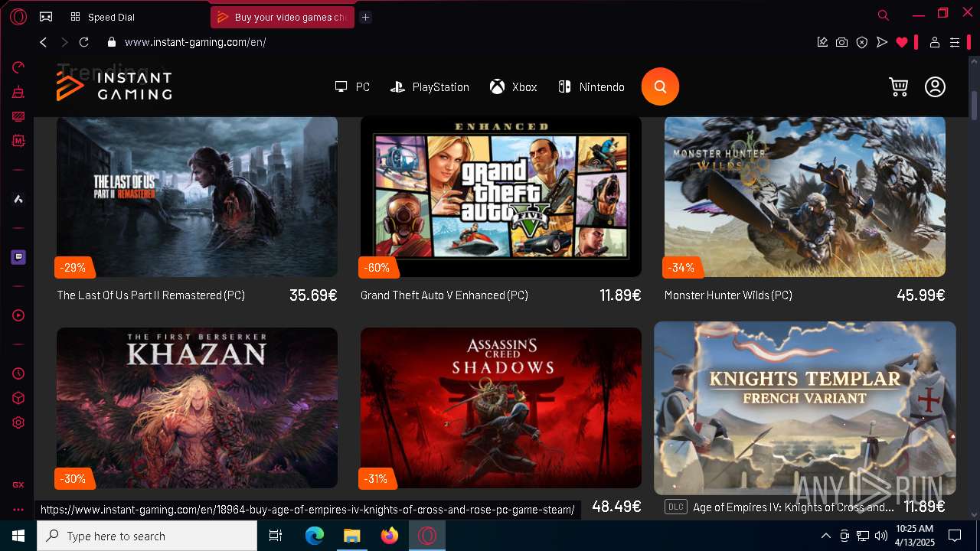
Task: Click the address bar URL field
Action: pos(459,42)
